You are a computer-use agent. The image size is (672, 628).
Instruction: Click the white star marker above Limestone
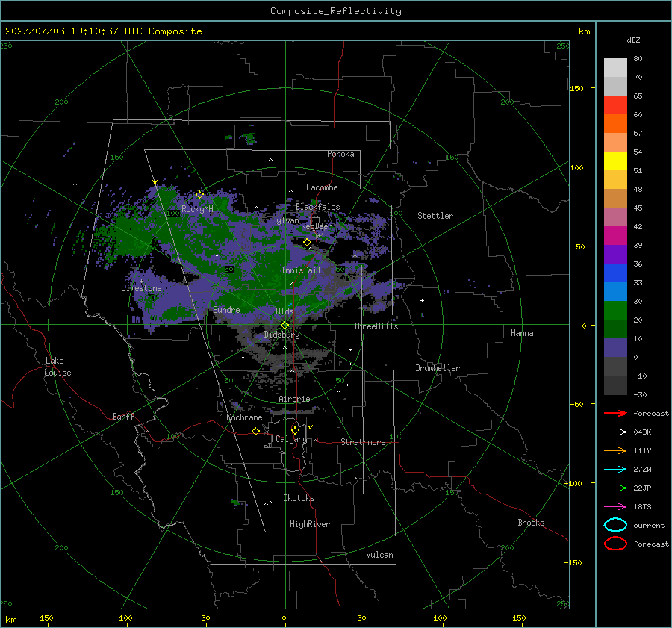point(141,282)
